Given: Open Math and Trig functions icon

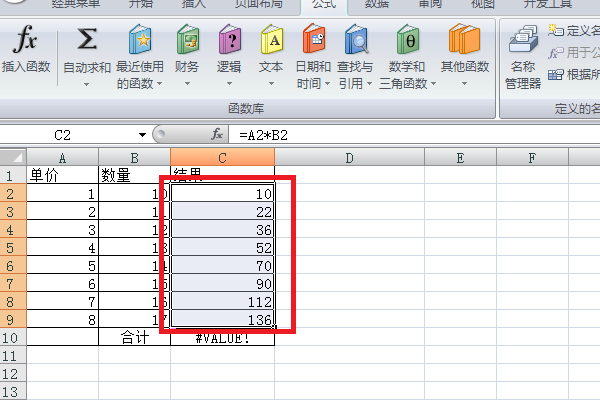Looking at the screenshot, I should point(408,39).
